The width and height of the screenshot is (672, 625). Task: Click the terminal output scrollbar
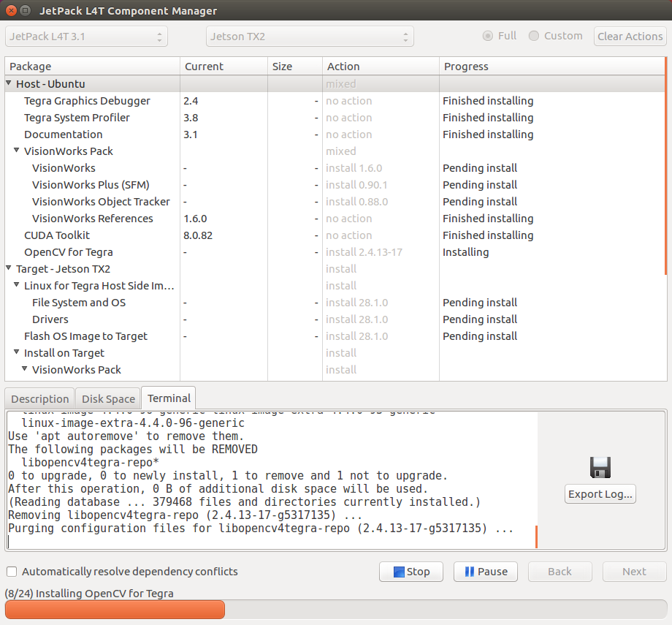coord(536,537)
